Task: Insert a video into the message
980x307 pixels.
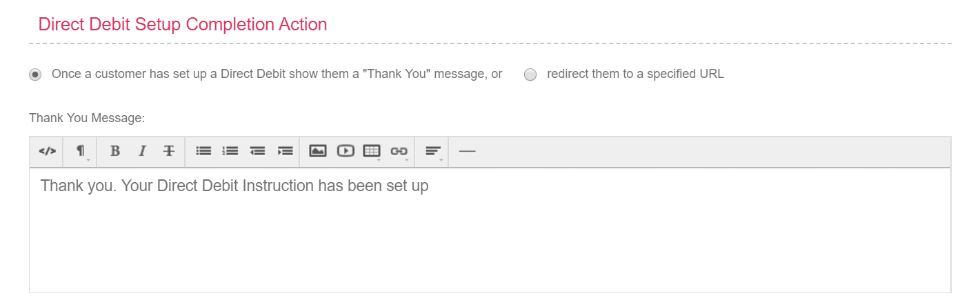Action: (345, 151)
